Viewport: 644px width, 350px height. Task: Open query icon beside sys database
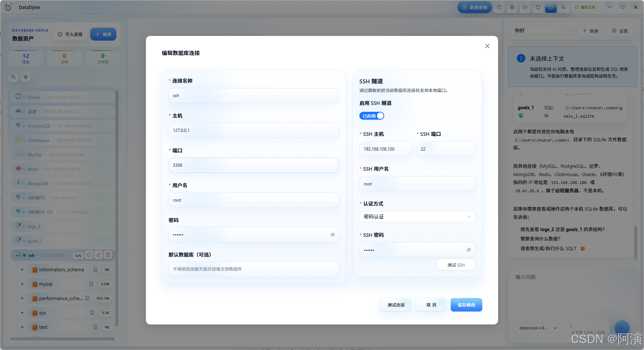(92, 313)
